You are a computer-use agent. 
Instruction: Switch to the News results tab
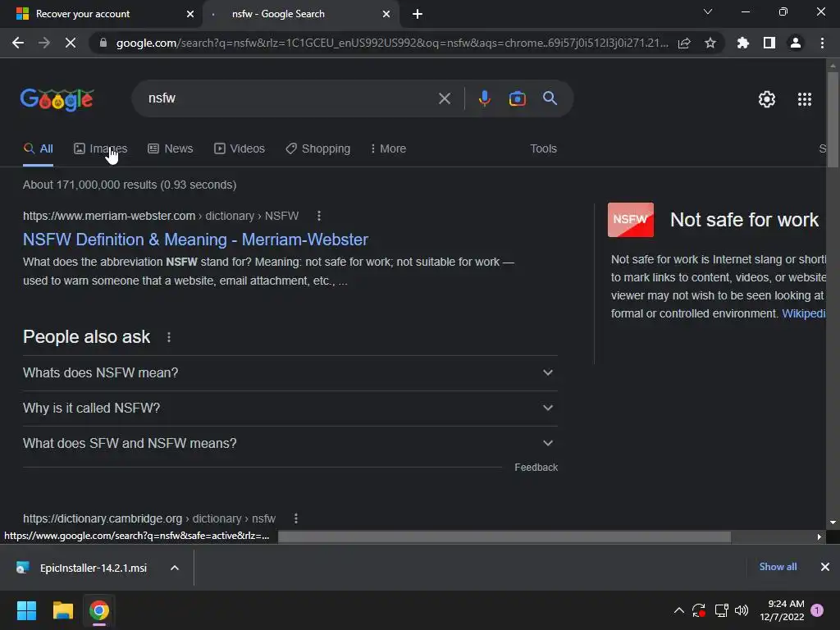(171, 148)
